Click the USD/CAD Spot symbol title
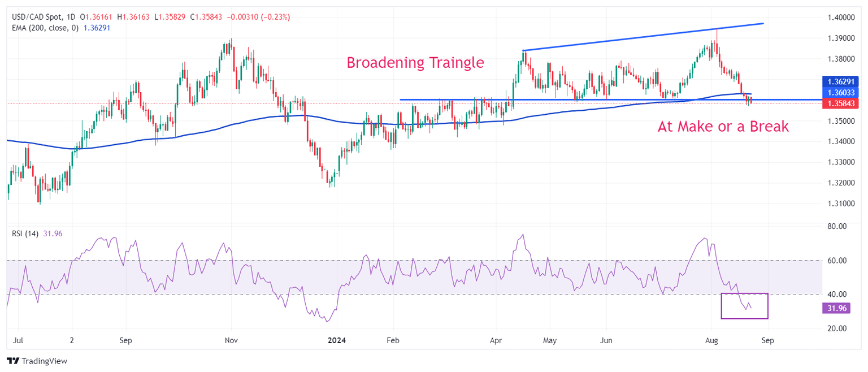The width and height of the screenshot is (868, 372). click(38, 18)
